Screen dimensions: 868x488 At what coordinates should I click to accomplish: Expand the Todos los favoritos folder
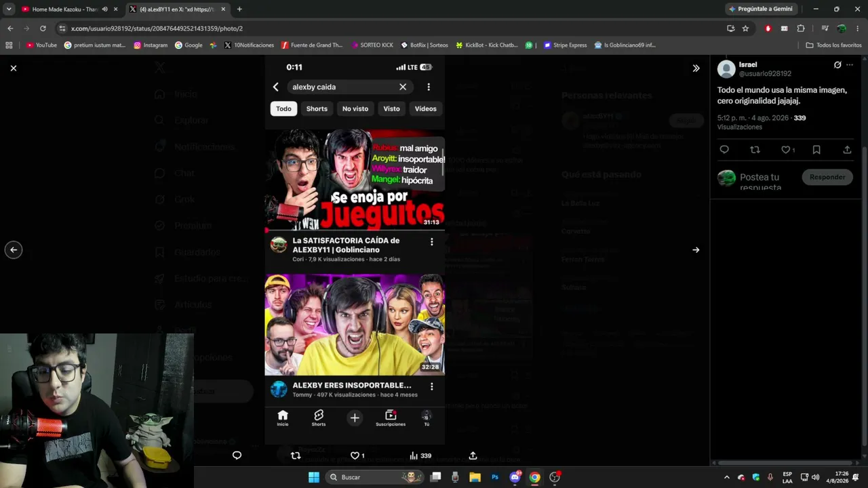point(833,45)
